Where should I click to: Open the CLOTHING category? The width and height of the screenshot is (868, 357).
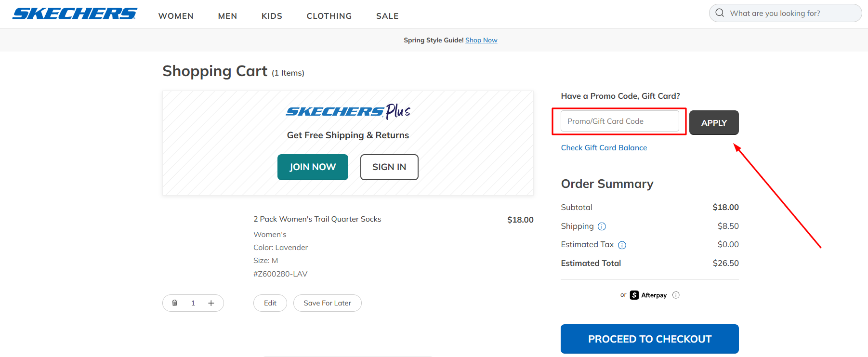click(329, 16)
